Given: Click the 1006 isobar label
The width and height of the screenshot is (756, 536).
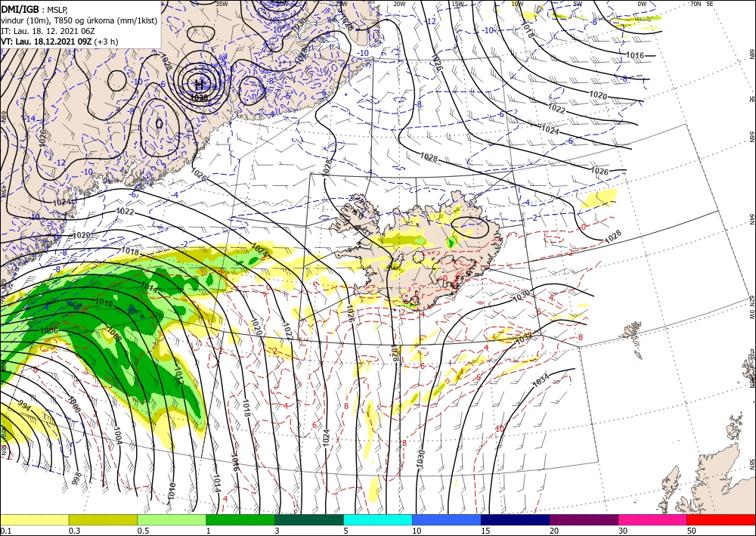Looking at the screenshot, I should [x=49, y=330].
